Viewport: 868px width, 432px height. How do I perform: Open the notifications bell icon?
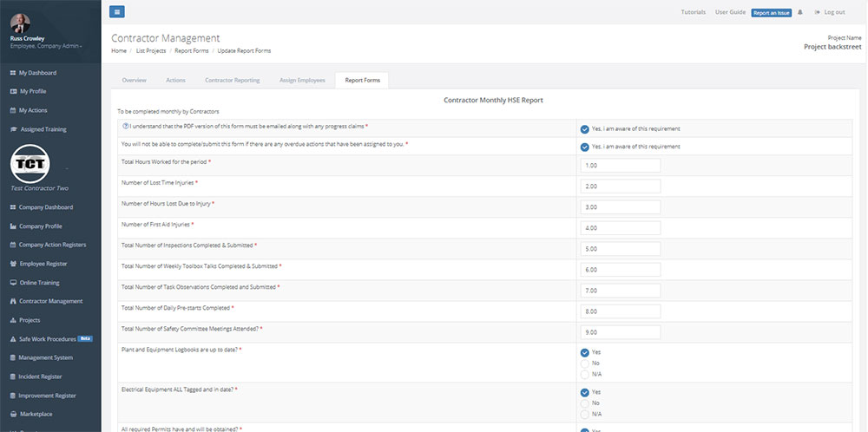pyautogui.click(x=800, y=12)
